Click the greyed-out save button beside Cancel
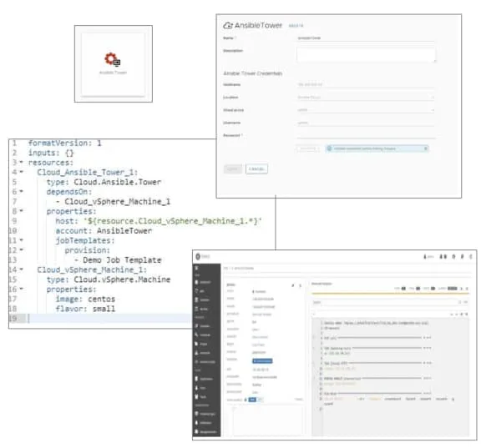Image resolution: width=486 pixels, height=448 pixels. (x=232, y=169)
